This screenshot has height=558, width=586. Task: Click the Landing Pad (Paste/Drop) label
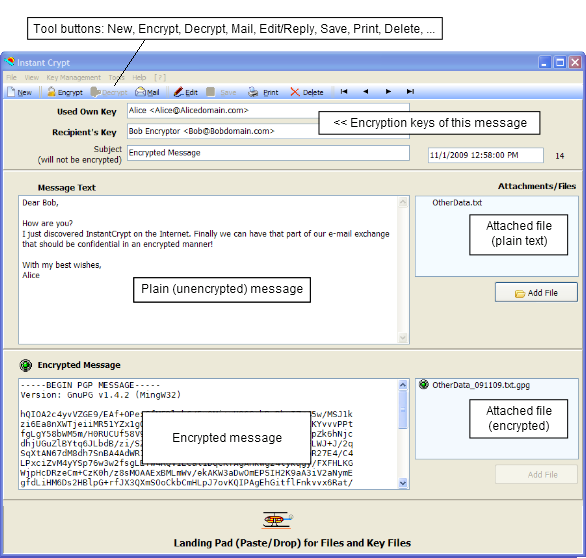tap(292, 543)
